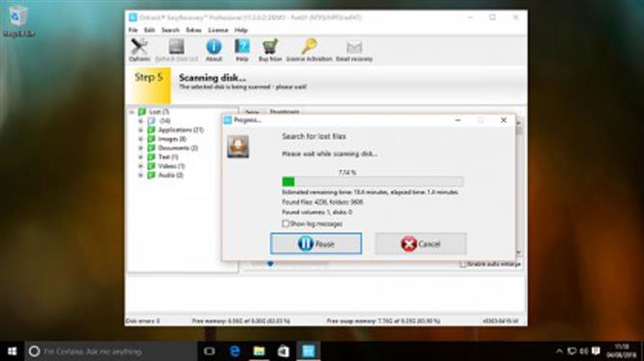Viewport: 644px width, 361px height.
Task: Click the right panel vertical scrollbar
Action: [x=519, y=187]
